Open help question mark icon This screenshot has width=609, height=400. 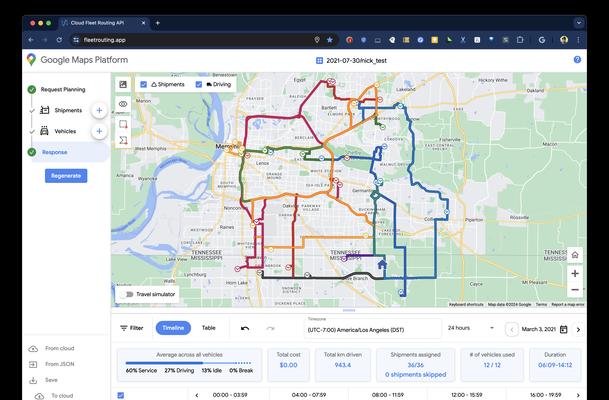coord(577,59)
